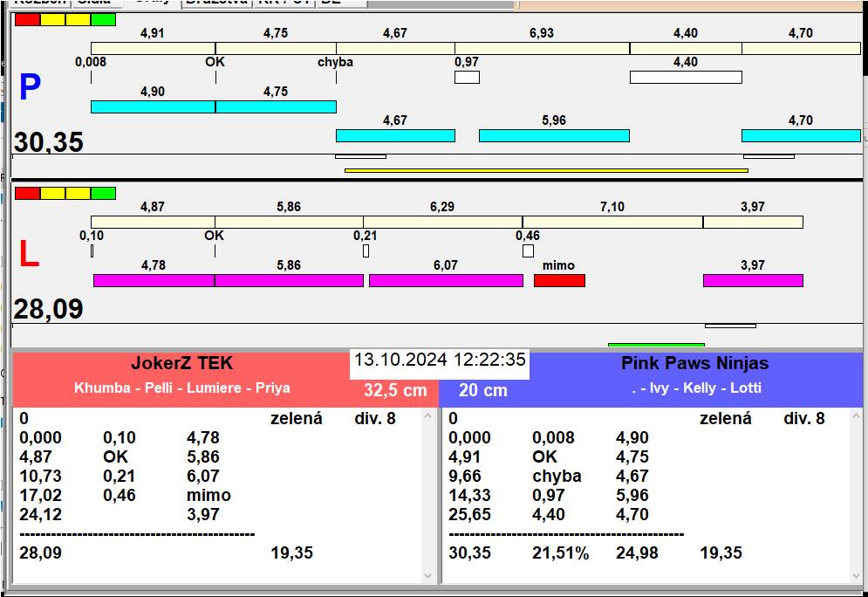868x597 pixels.
Task: Click the 0,46 change box in lane L
Action: (x=528, y=250)
